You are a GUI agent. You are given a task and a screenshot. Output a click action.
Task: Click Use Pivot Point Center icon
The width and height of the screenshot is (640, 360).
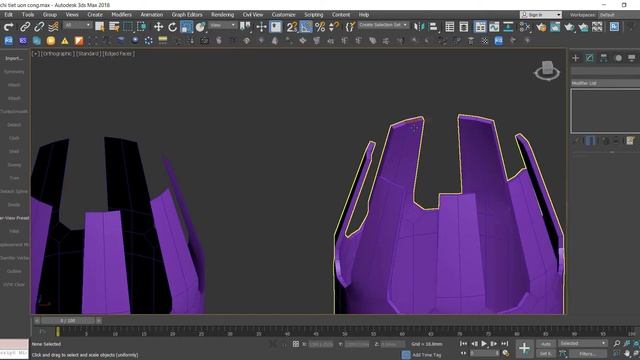[x=245, y=27]
